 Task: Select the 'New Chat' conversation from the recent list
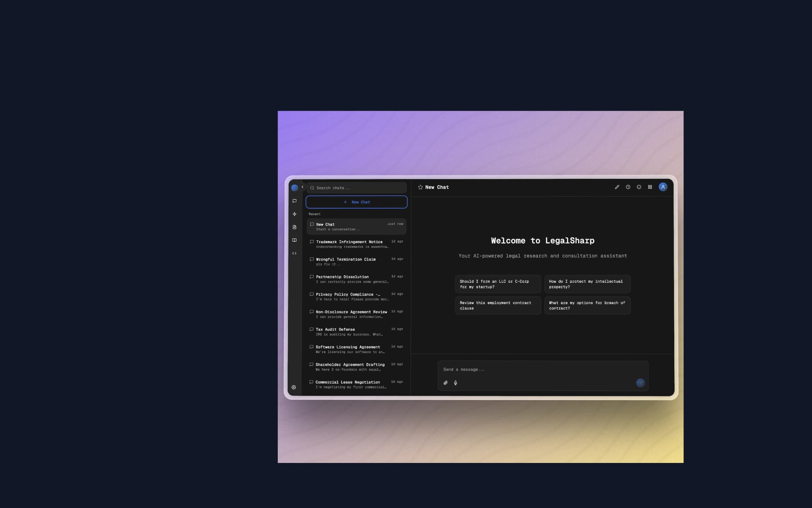(x=357, y=227)
